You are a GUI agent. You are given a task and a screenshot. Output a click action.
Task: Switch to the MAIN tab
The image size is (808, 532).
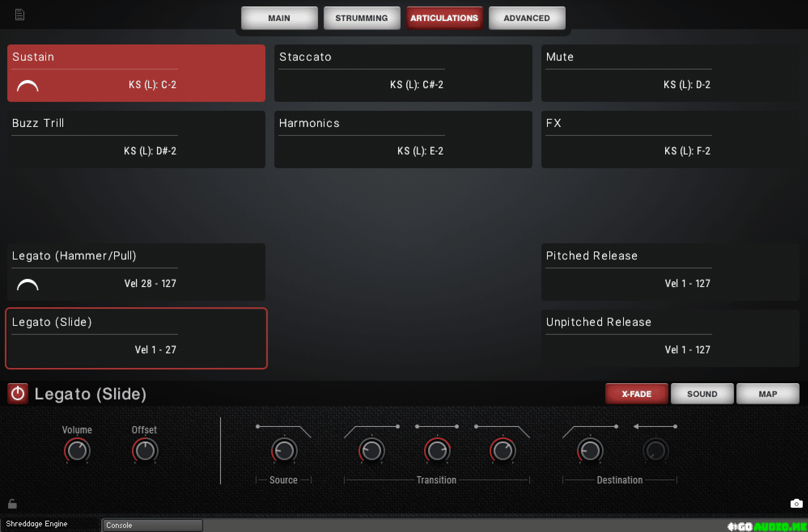tap(279, 18)
